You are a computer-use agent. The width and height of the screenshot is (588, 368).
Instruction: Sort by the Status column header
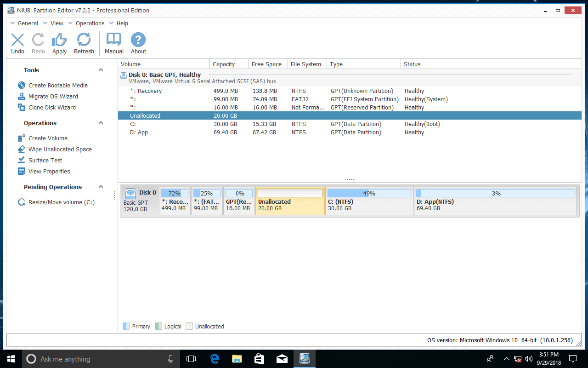click(x=439, y=64)
